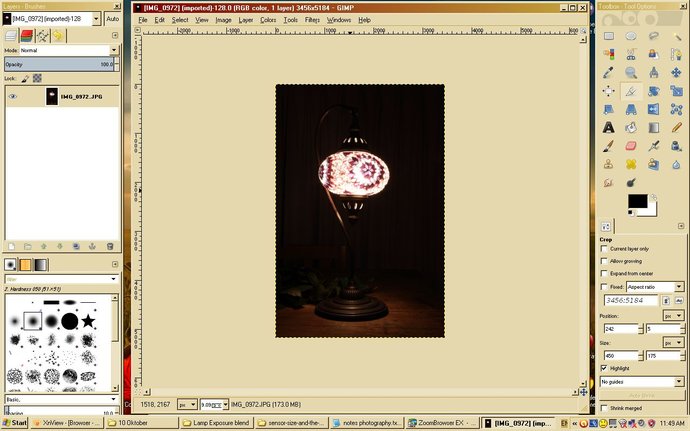Open the image selector dropdown in Layers dock
690x431 pixels.
pos(52,18)
